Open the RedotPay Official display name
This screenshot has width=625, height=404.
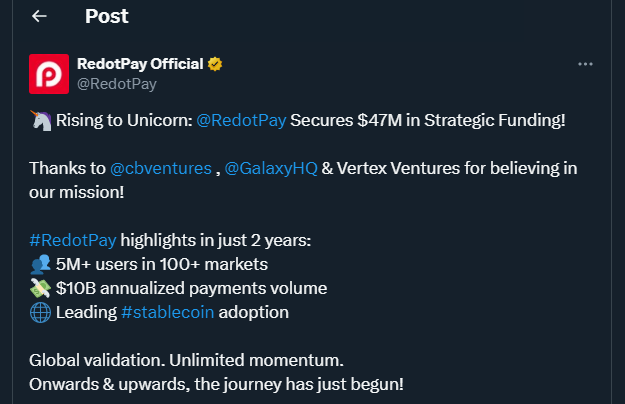coord(139,64)
